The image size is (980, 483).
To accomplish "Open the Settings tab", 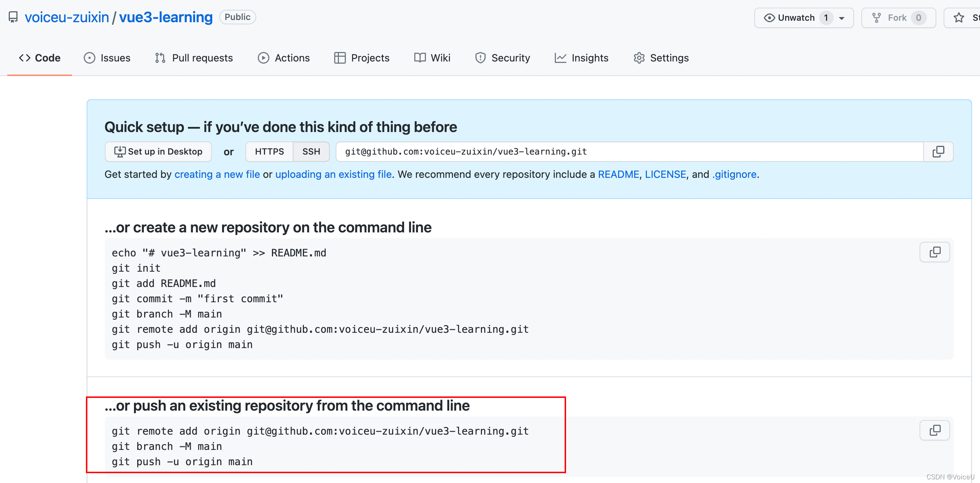I will coord(661,58).
